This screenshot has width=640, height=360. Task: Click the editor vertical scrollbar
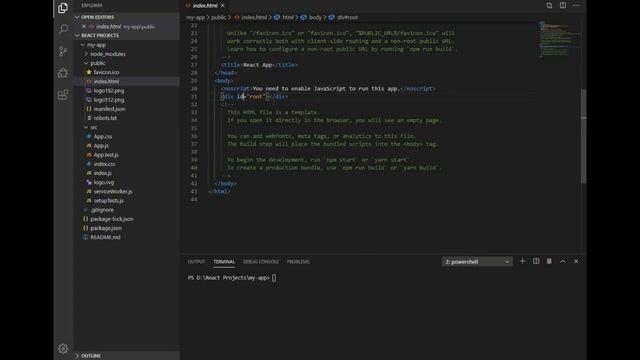583,136
